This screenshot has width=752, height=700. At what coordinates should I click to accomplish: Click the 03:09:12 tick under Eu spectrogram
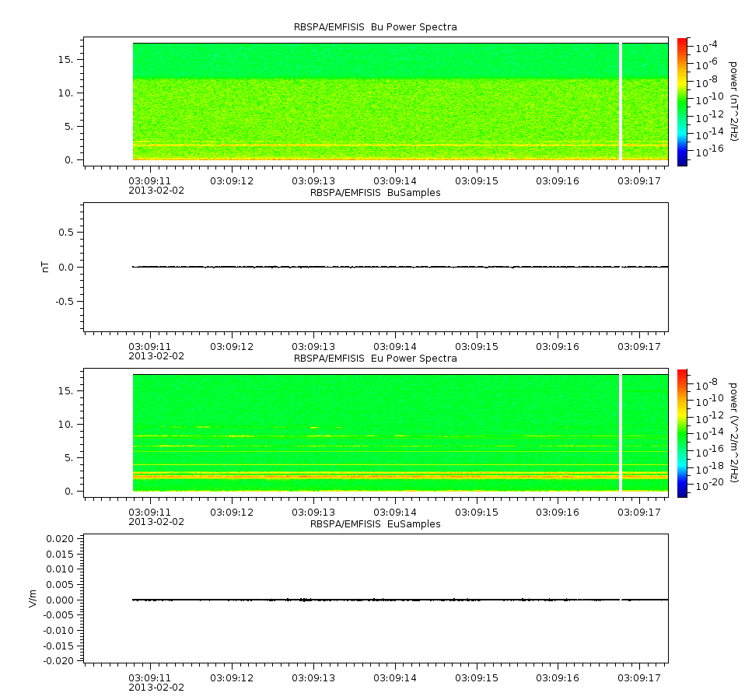[x=232, y=512]
